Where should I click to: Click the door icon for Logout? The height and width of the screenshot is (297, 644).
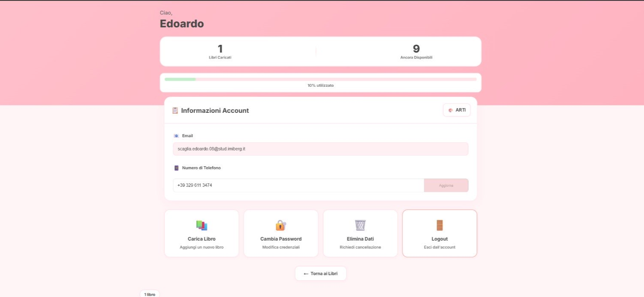point(440,225)
